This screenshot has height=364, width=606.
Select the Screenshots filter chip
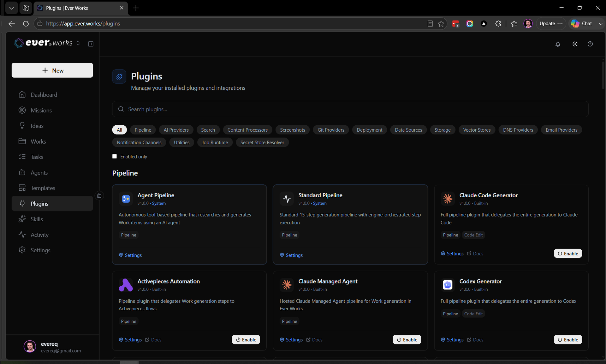293,130
